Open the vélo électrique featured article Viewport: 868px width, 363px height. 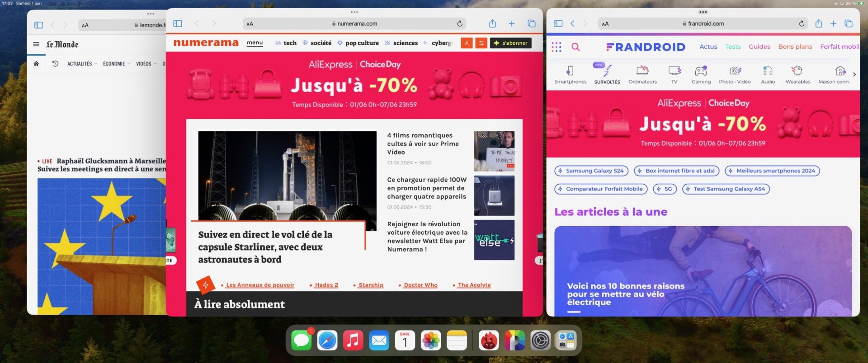[x=703, y=271]
